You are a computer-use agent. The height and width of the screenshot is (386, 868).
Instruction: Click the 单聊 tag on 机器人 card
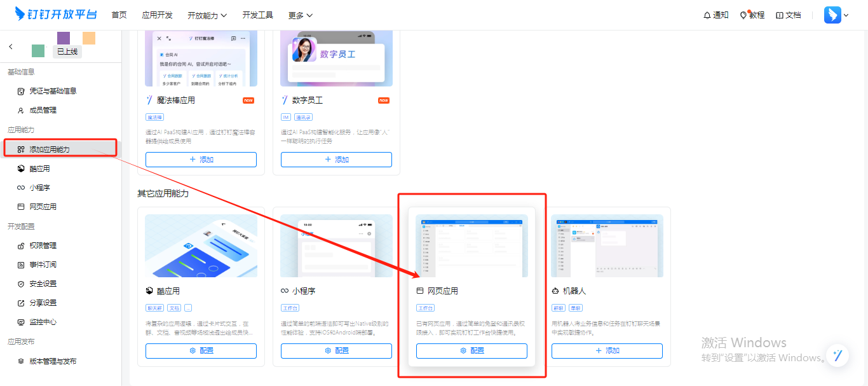point(576,308)
